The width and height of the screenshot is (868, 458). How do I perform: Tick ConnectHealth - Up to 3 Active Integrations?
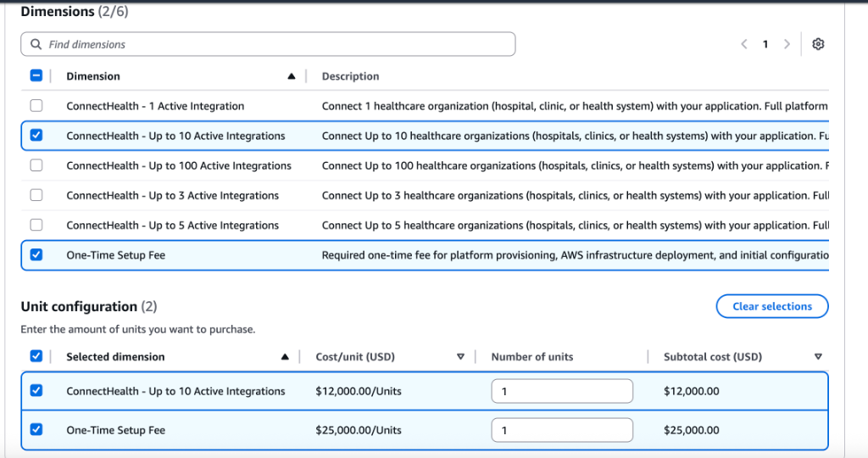pos(36,195)
